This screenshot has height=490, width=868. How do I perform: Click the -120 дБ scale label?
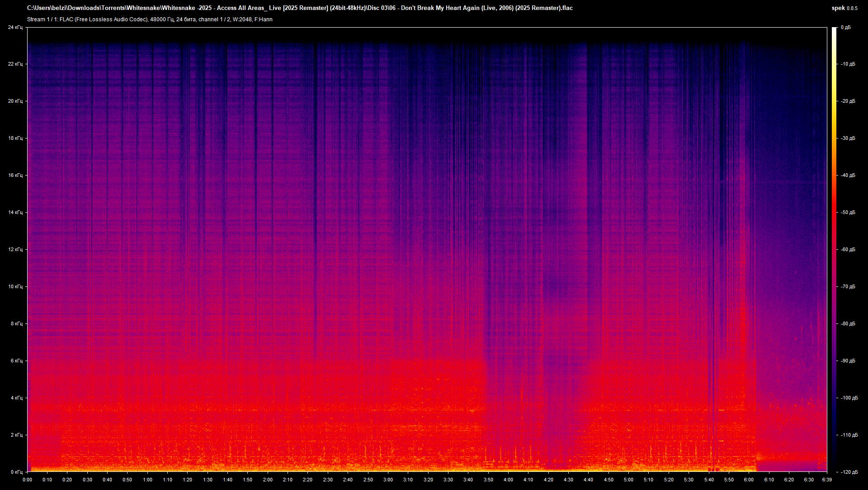coord(849,472)
